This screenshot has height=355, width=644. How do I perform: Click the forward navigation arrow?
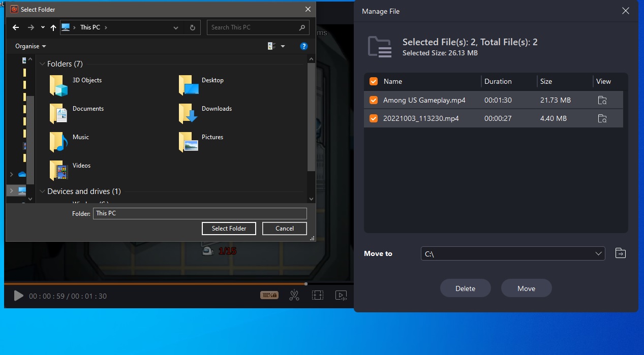point(31,27)
